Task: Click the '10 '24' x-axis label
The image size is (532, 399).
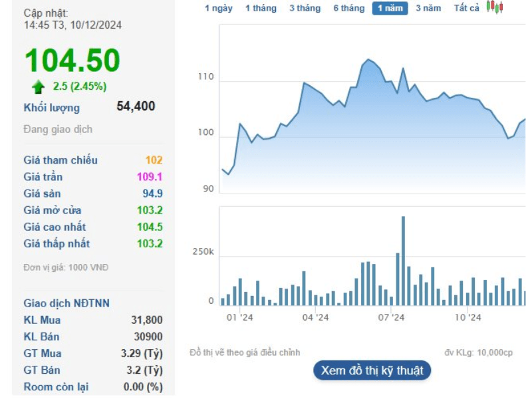Action: (x=467, y=318)
